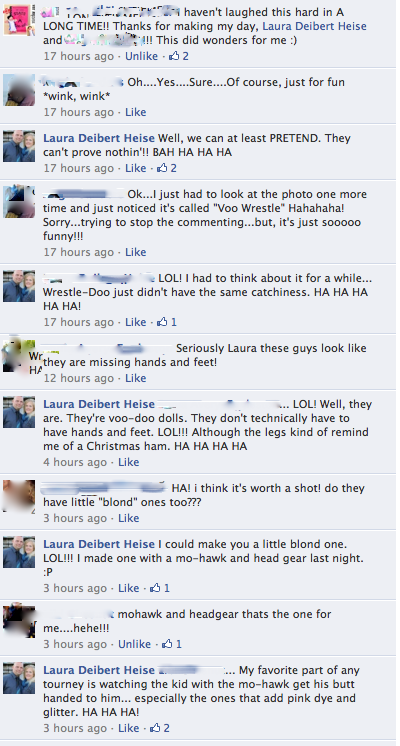Like the wink, wink comment
The image size is (400, 746).
pyautogui.click(x=136, y=112)
